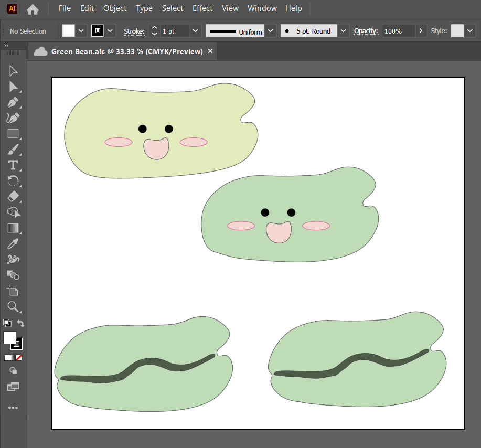Click the 5 pt. Round brush field
This screenshot has width=481, height=448.
point(308,30)
